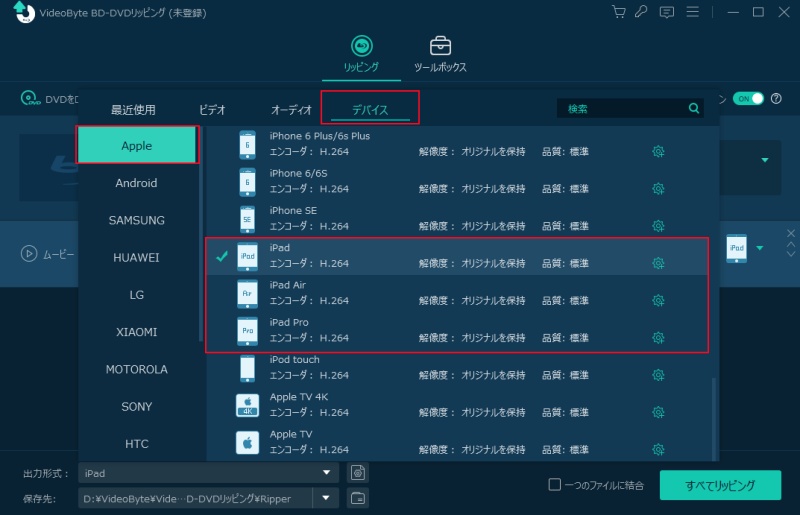Click the device list scrollbar
The width and height of the screenshot is (800, 515).
coord(714,418)
